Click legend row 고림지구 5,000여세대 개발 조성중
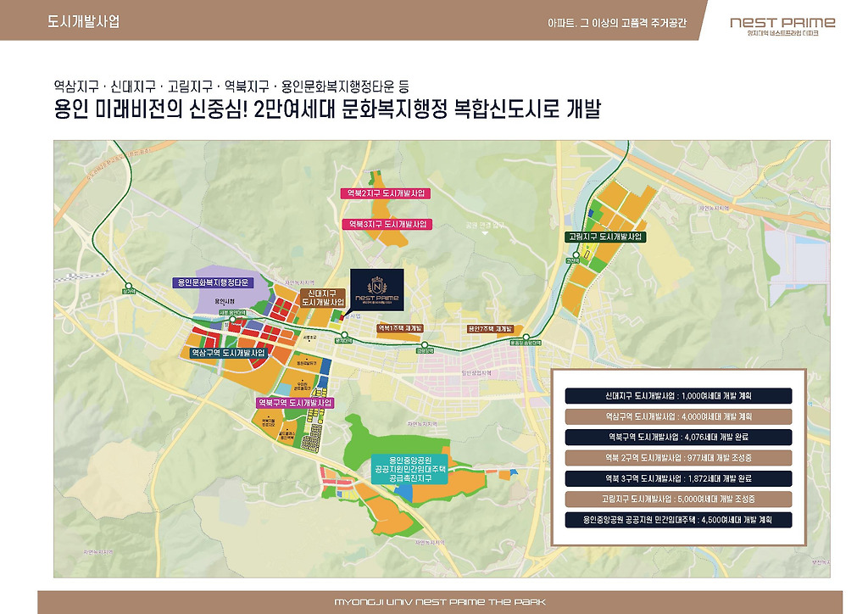This screenshot has width=868, height=614. [678, 499]
